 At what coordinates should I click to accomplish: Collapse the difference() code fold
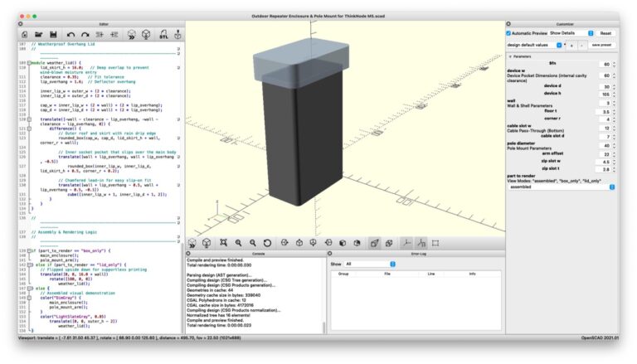point(29,129)
